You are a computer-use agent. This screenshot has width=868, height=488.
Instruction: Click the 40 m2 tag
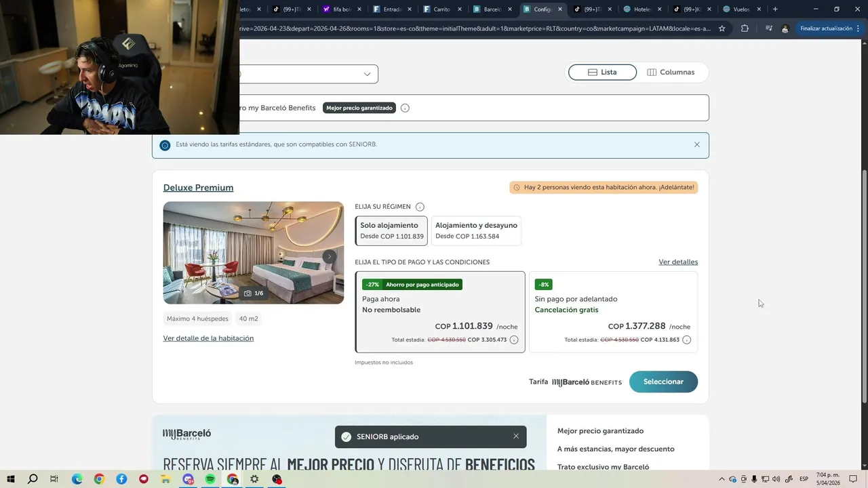[248, 319]
